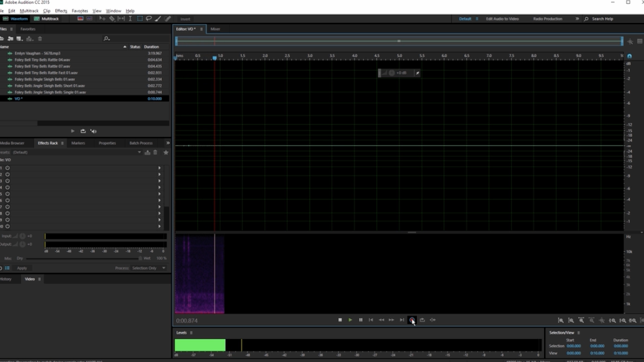Select the Time Selection tool

130,19
